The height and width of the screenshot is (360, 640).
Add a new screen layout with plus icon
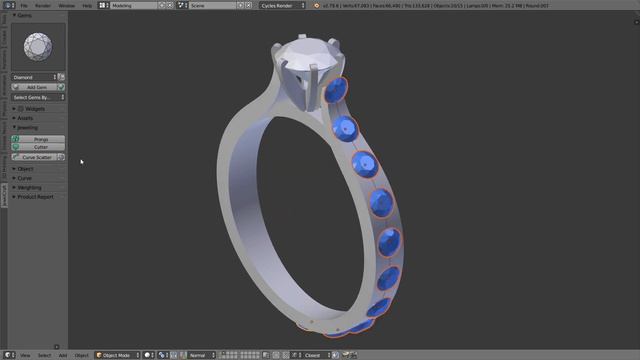[162, 6]
